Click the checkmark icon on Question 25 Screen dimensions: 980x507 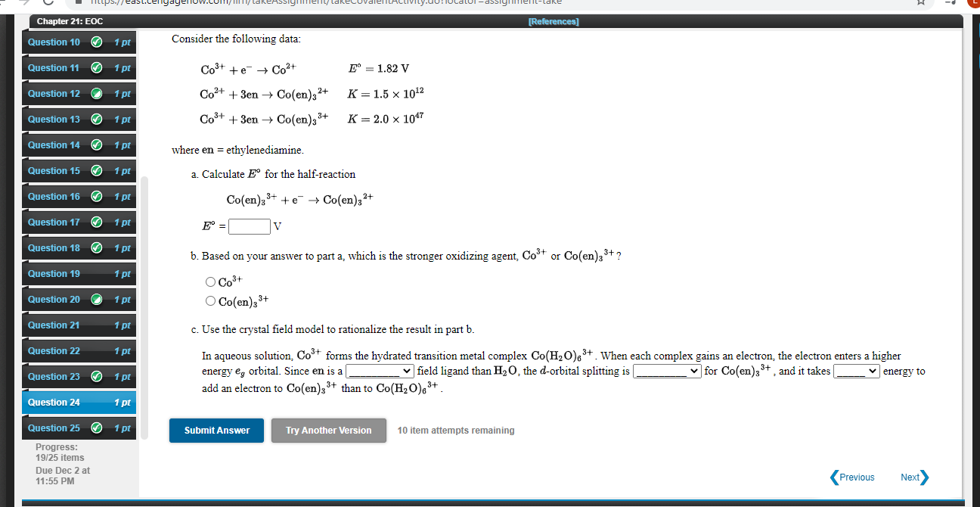[97, 428]
